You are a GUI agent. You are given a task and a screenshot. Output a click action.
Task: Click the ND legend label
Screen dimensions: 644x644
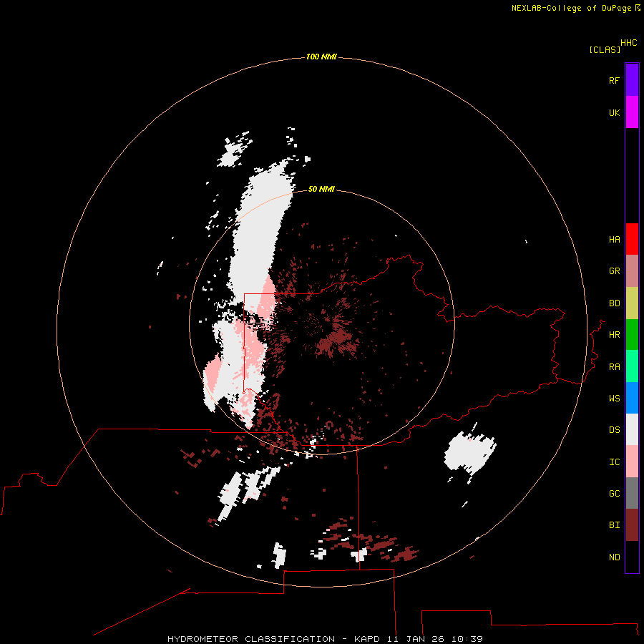pos(614,557)
